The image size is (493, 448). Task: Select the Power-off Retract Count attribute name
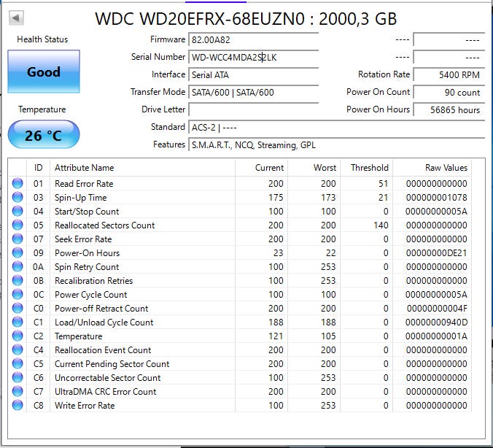[x=101, y=309]
